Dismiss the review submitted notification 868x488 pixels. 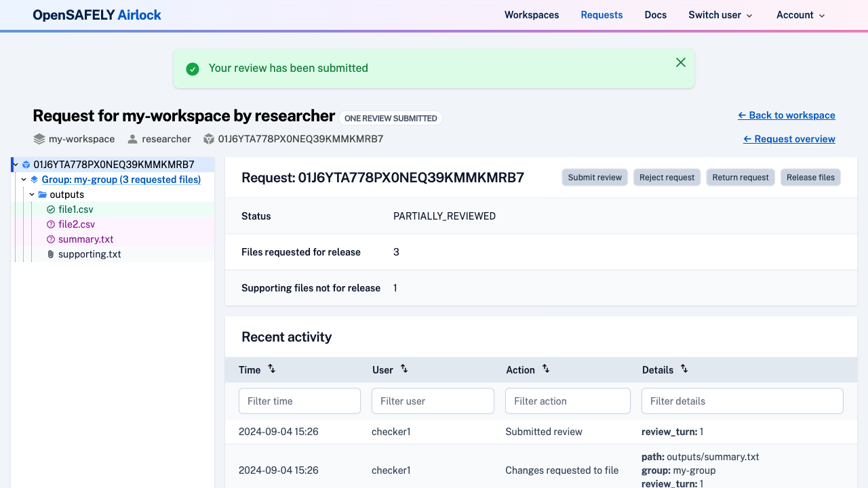pyautogui.click(x=681, y=62)
